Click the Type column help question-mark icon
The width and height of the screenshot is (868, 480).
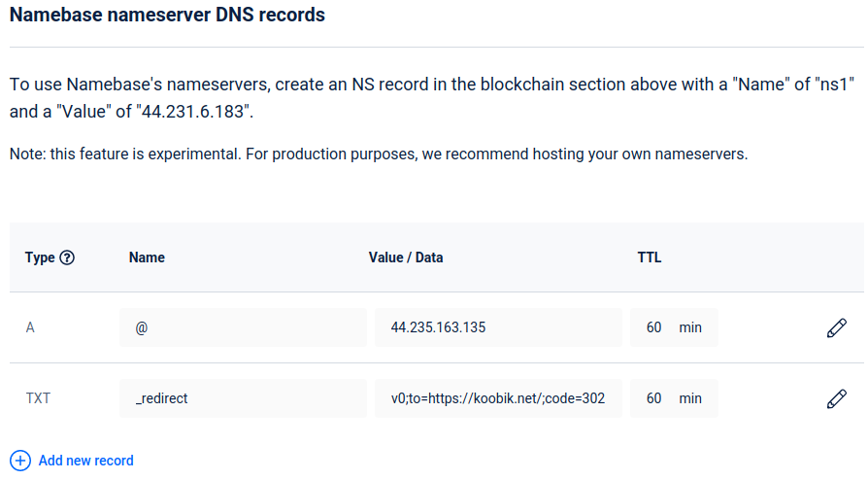click(67, 257)
